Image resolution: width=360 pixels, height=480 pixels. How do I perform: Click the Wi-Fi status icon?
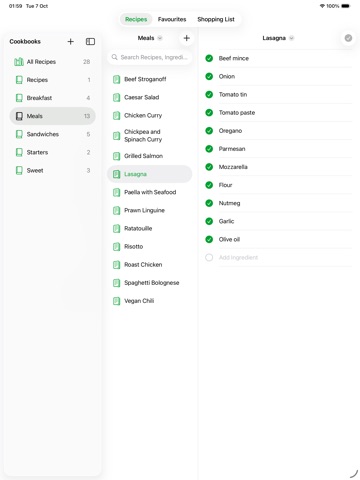(x=322, y=6)
